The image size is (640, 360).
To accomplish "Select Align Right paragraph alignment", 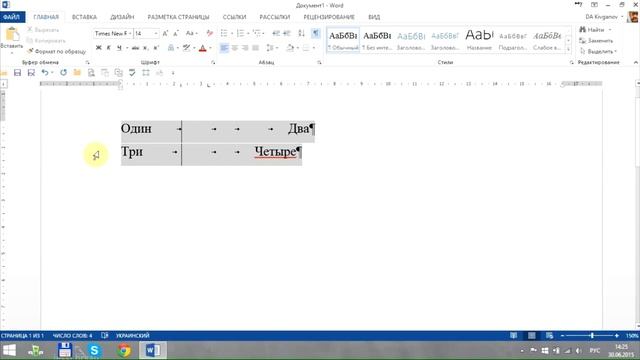I will pyautogui.click(x=245, y=48).
